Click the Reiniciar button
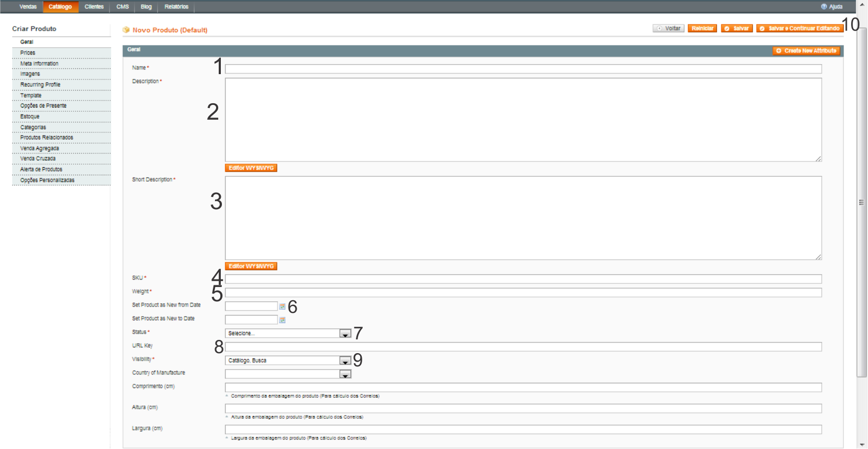Screen dimensions: 868x449 tap(702, 29)
